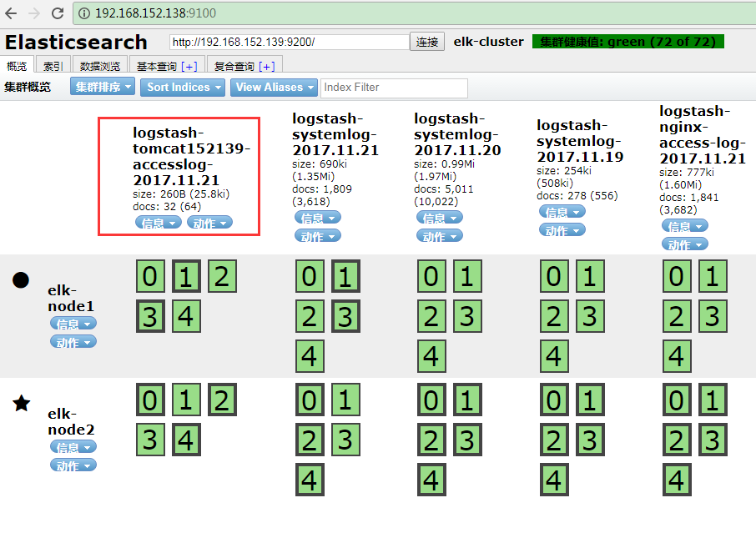Click elk-node1 shard 1 of systemlog-2017.11.20

(x=467, y=276)
